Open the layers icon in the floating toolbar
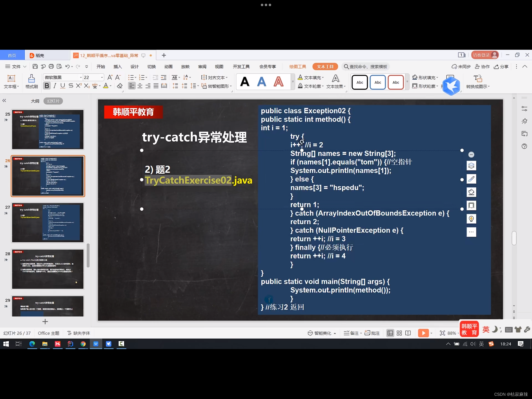This screenshot has height=399, width=532. 471,166
